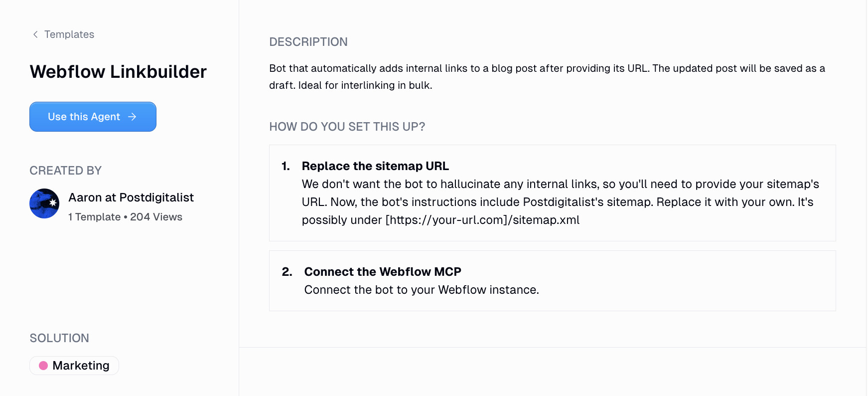
Task: Click the back chevron beside Templates
Action: click(35, 34)
